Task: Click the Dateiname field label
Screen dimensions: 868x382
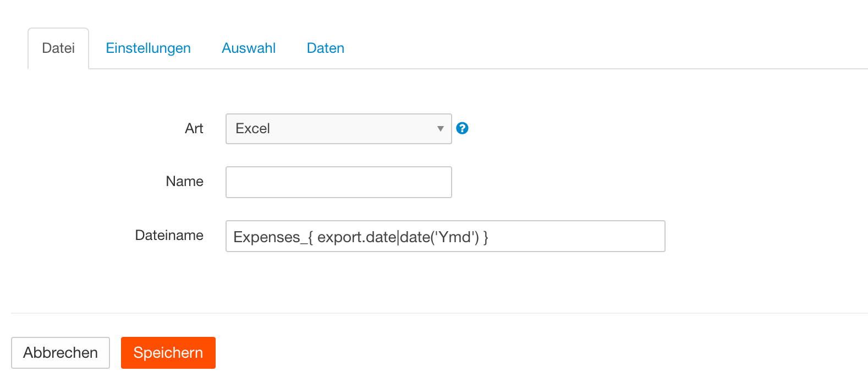Action: (169, 236)
